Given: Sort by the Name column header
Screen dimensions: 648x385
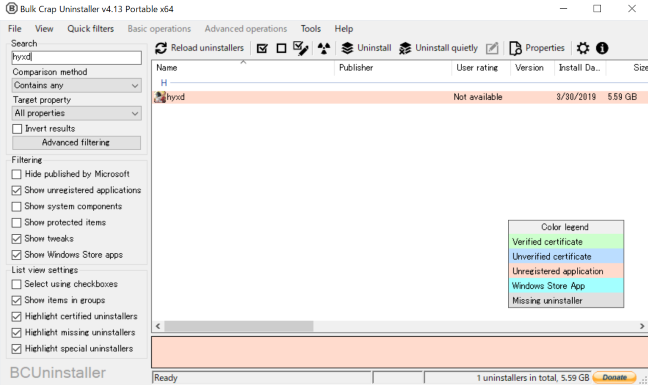Looking at the screenshot, I should click(243, 68).
